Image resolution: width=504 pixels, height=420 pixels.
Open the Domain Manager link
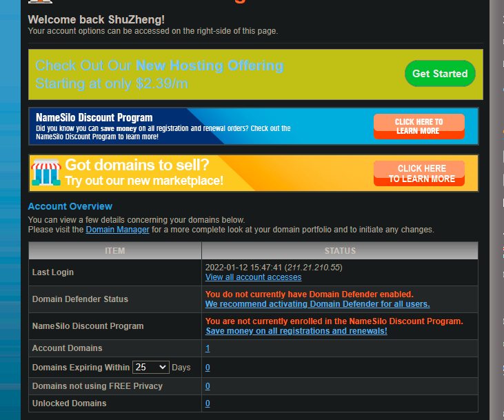(117, 230)
